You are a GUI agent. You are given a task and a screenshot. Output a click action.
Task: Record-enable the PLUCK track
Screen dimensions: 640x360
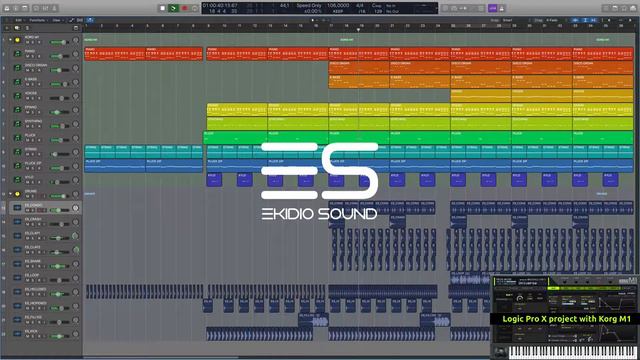pyautogui.click(x=39, y=140)
